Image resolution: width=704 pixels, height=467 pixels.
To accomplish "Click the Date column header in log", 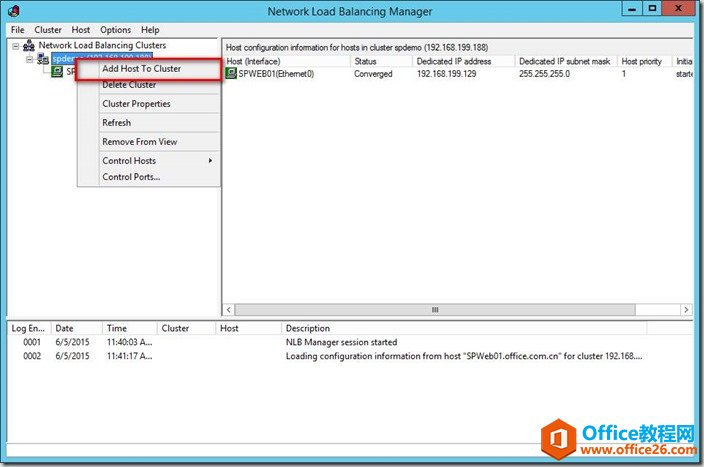I will (77, 328).
